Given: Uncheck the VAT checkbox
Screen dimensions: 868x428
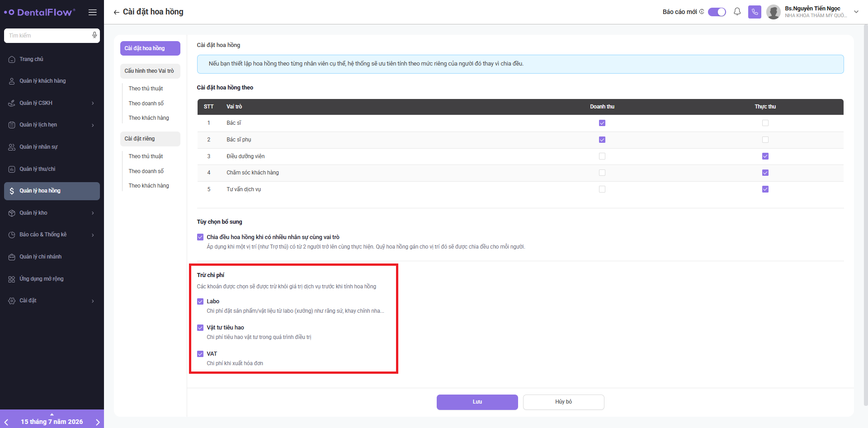Looking at the screenshot, I should [x=200, y=354].
